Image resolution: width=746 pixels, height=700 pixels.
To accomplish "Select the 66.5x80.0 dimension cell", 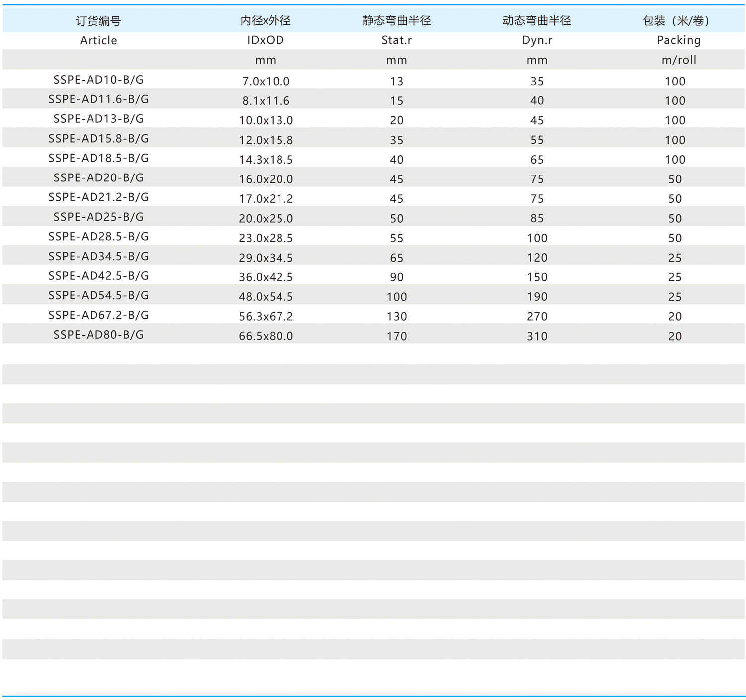I will [266, 336].
